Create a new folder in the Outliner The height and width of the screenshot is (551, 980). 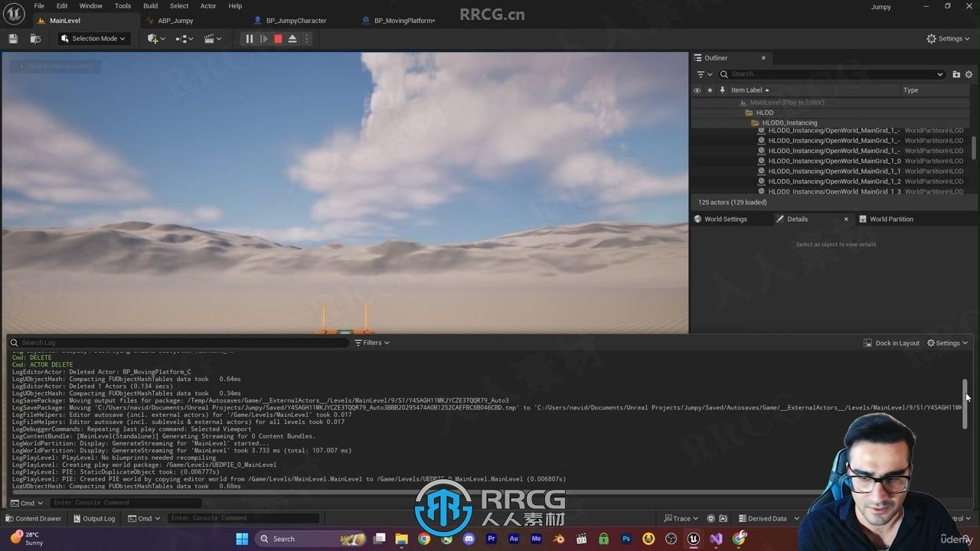(956, 74)
